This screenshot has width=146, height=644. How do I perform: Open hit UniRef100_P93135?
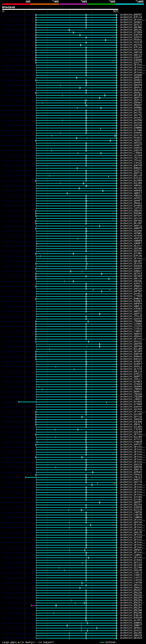tap(131, 42)
